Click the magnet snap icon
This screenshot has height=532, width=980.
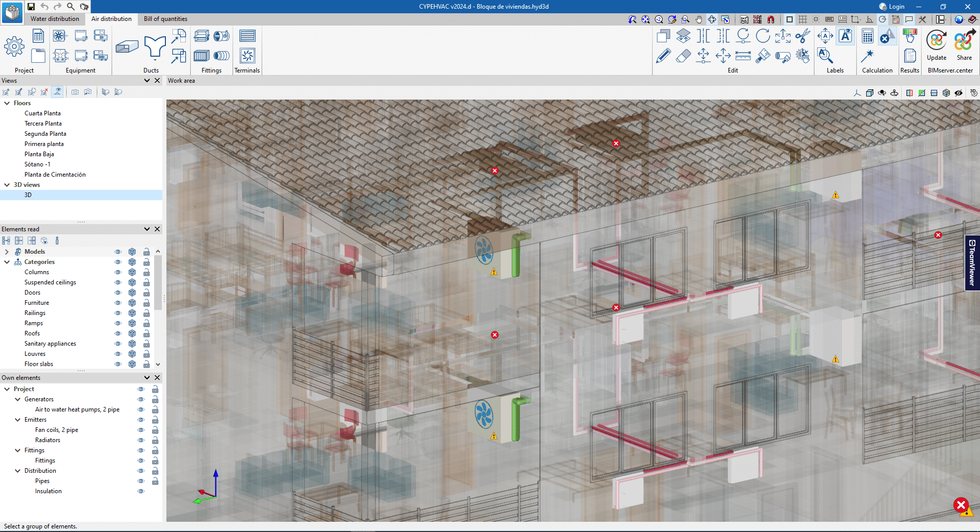771,19
